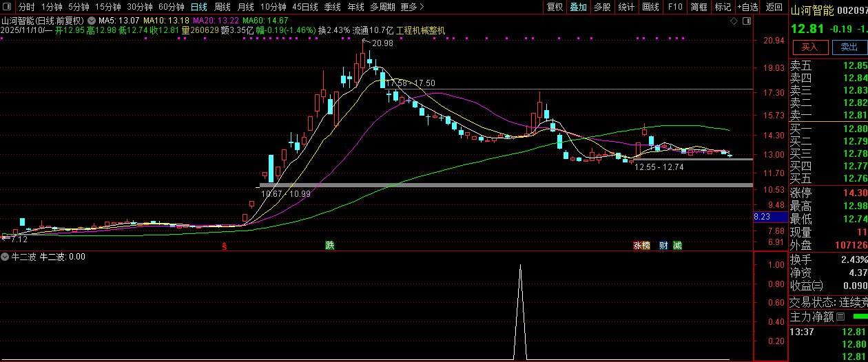Open the 牛二波 indicator dropdown arrow
The image size is (868, 362).
pyautogui.click(x=5, y=257)
